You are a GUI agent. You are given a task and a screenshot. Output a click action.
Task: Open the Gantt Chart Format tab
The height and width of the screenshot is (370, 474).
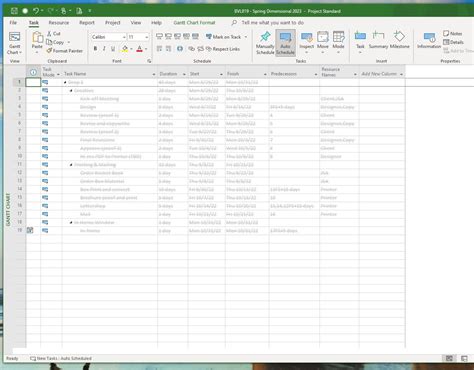(194, 23)
